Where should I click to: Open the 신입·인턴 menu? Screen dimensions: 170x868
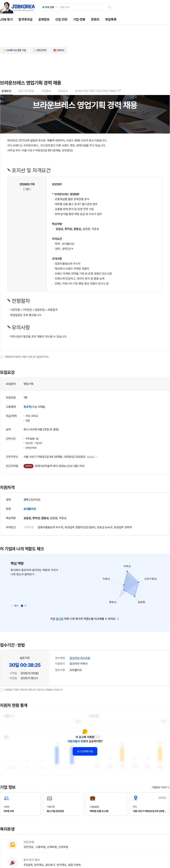(x=61, y=20)
